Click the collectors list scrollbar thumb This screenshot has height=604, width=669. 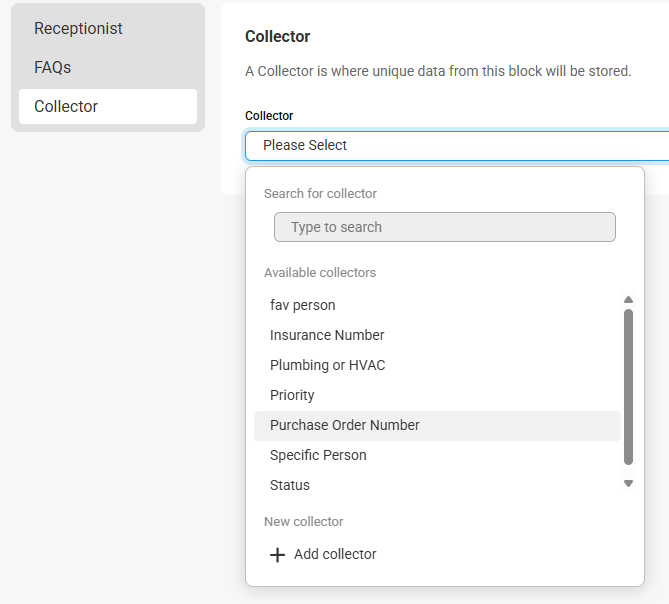pyautogui.click(x=628, y=387)
